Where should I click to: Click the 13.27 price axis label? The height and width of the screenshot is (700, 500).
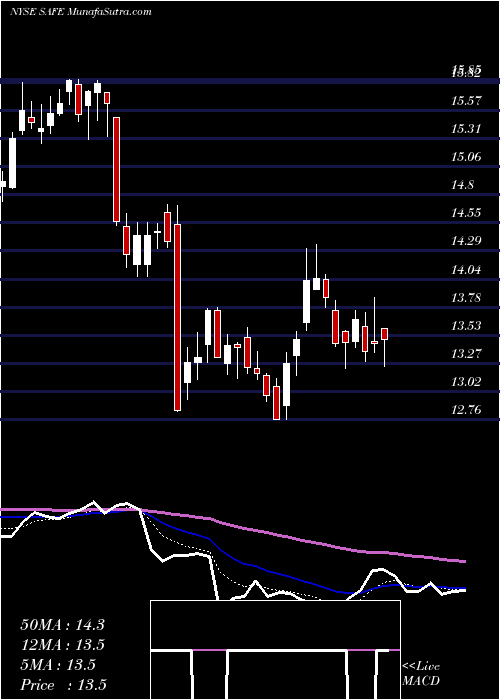pos(466,354)
